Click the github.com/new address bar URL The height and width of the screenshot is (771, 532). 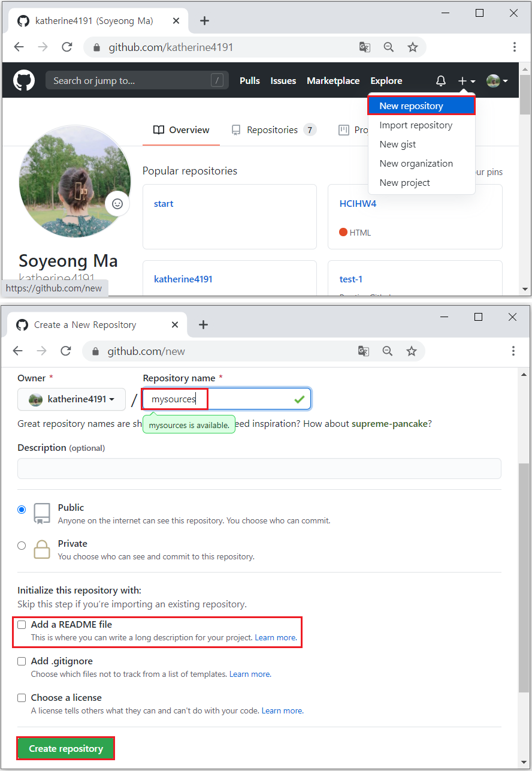(x=146, y=351)
